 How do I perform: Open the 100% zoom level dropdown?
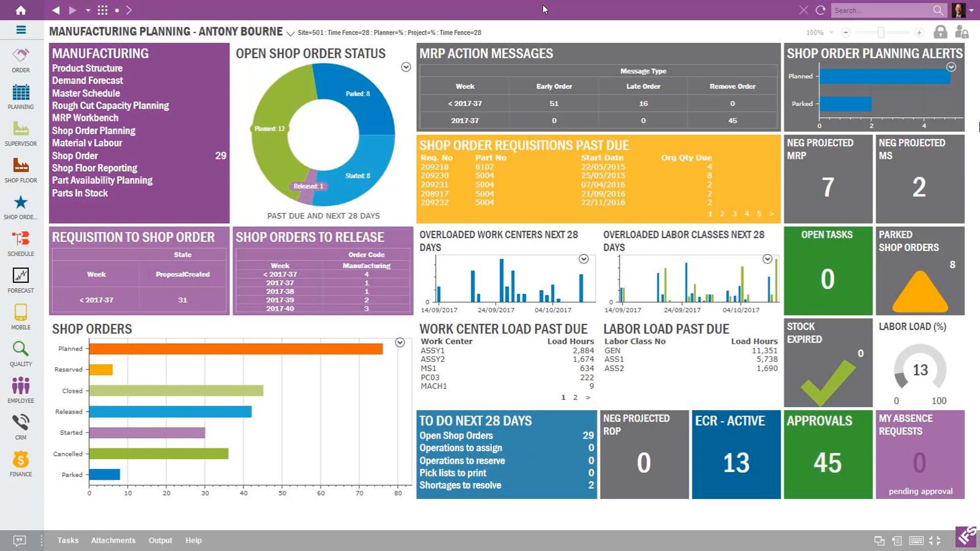tap(820, 33)
